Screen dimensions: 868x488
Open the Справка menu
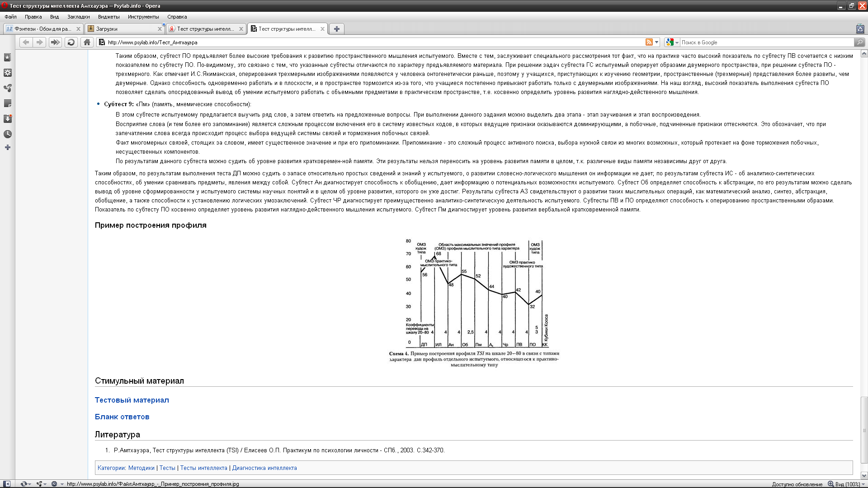177,17
